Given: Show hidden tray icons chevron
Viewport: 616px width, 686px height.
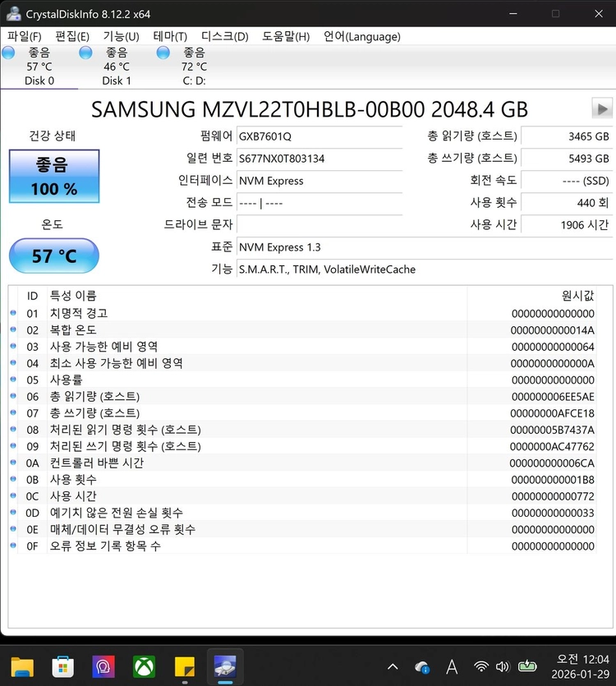Looking at the screenshot, I should (x=393, y=667).
